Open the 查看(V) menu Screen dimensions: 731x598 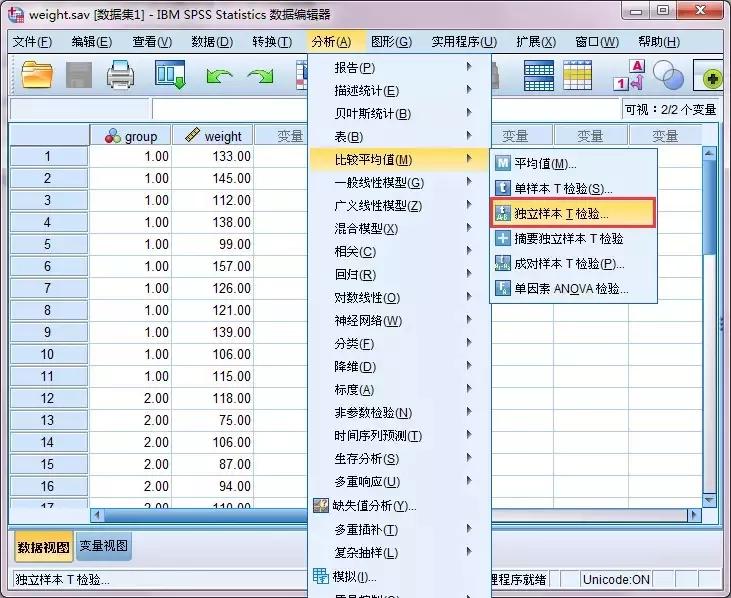pos(152,42)
